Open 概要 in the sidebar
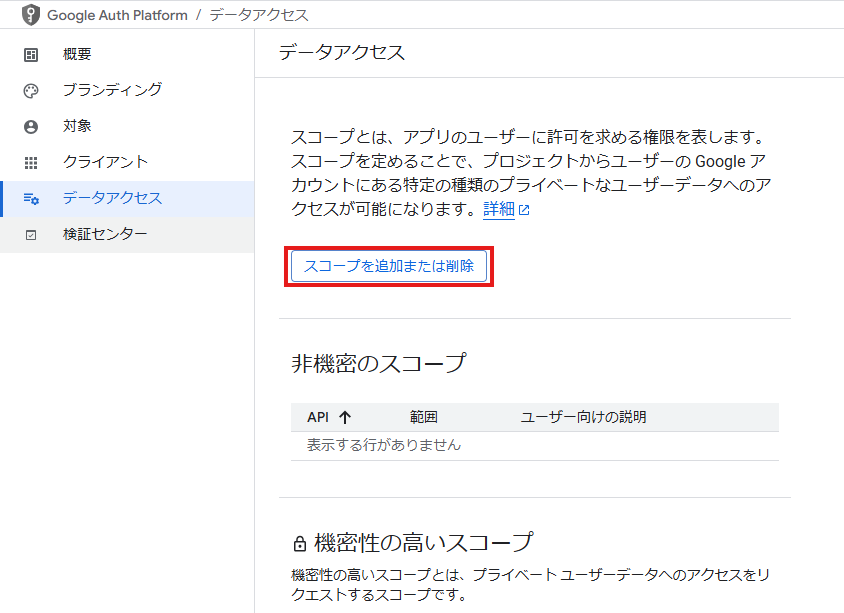 pyautogui.click(x=127, y=54)
